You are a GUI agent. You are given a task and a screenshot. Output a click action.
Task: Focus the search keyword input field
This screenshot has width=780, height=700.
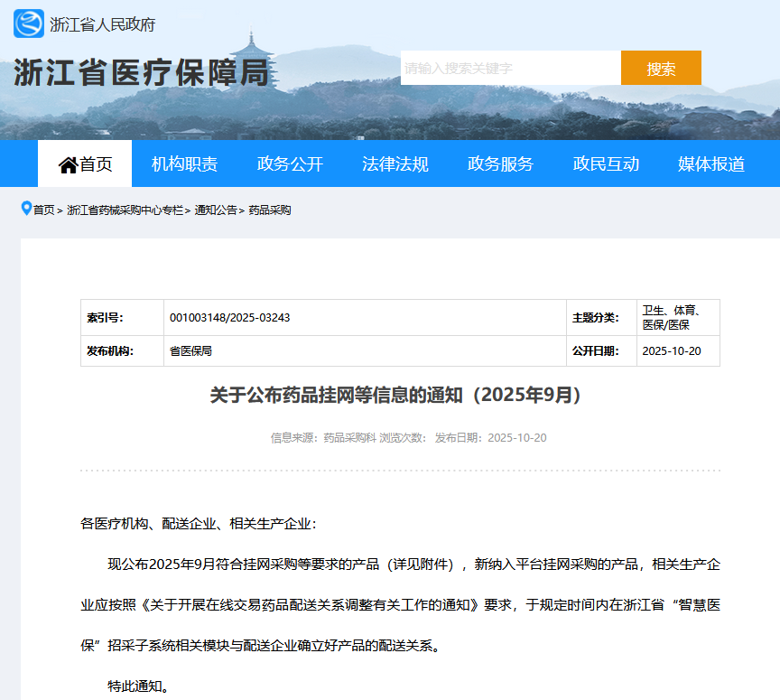pyautogui.click(x=510, y=68)
